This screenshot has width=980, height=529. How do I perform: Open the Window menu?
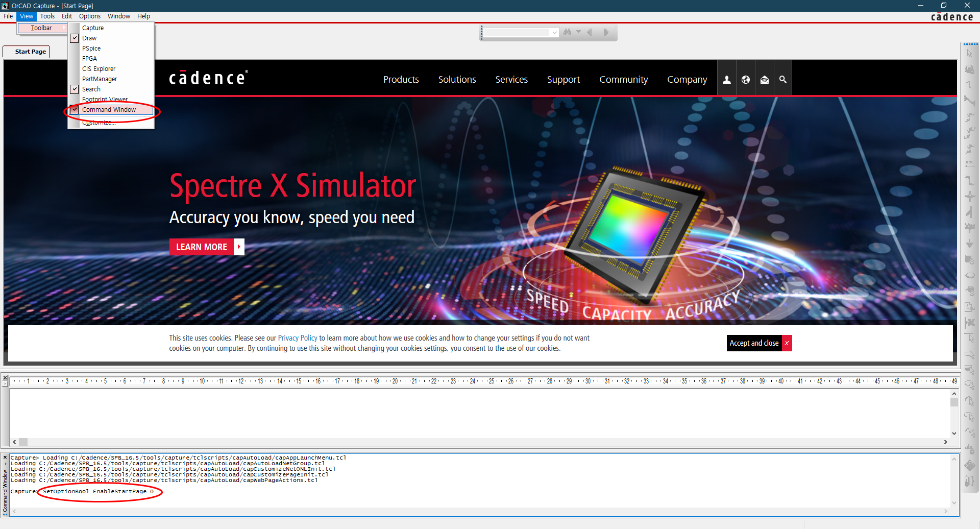coord(119,16)
